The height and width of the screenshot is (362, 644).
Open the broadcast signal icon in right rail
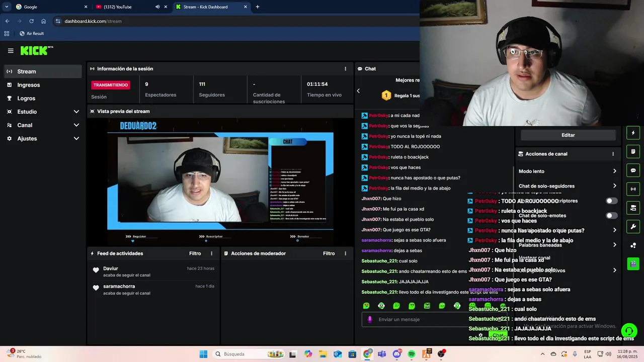(x=633, y=189)
